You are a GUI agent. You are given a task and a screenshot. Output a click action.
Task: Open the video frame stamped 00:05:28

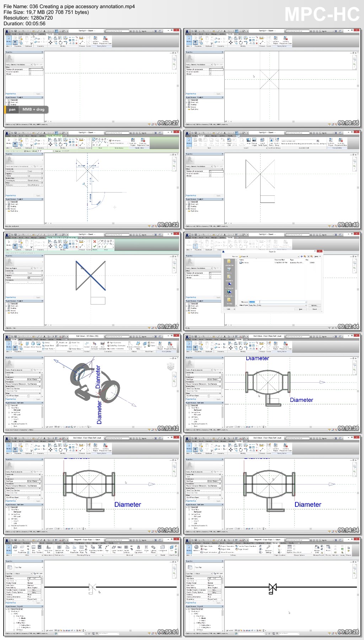coord(273,587)
